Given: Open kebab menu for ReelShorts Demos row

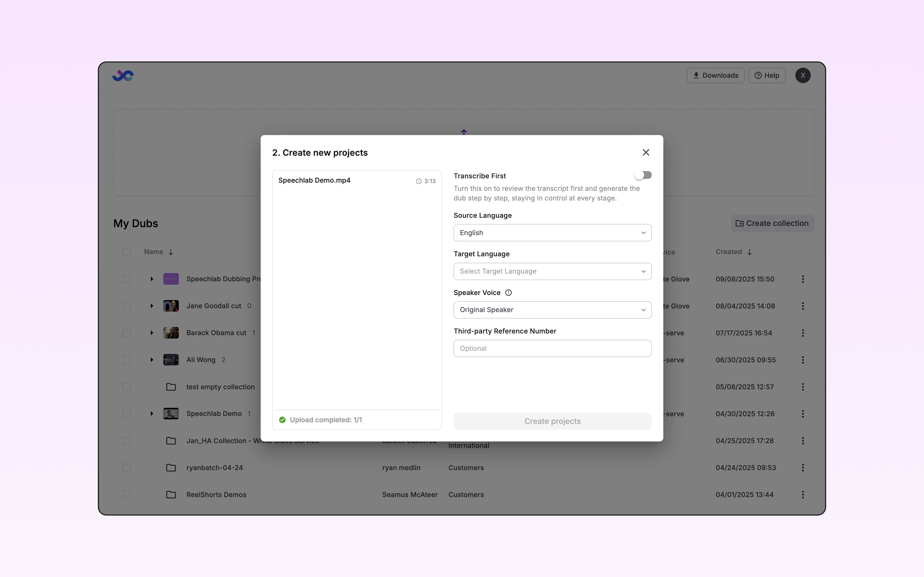Looking at the screenshot, I should coord(803,495).
